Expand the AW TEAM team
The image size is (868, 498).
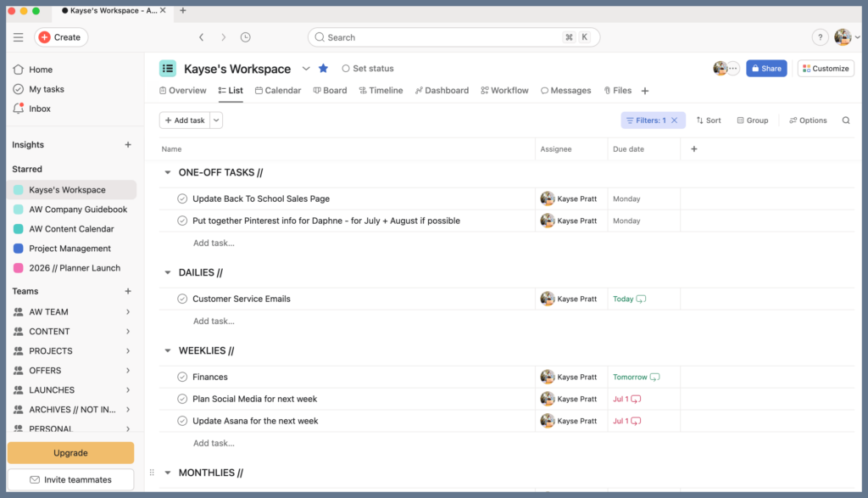pos(128,312)
